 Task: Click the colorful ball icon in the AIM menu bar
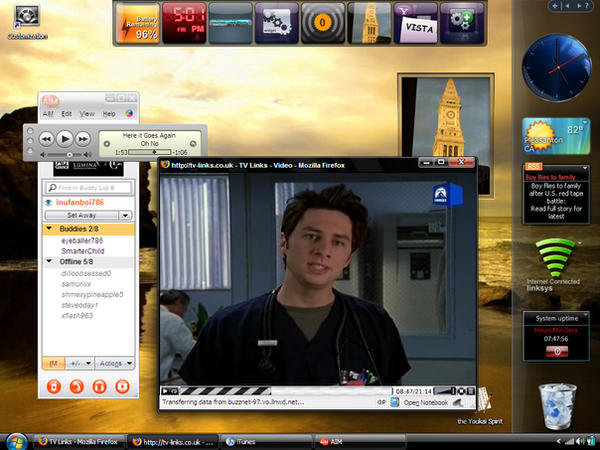pyautogui.click(x=129, y=114)
